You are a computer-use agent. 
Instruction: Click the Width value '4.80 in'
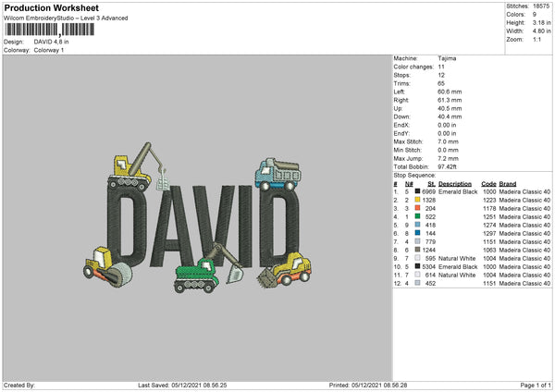point(541,31)
